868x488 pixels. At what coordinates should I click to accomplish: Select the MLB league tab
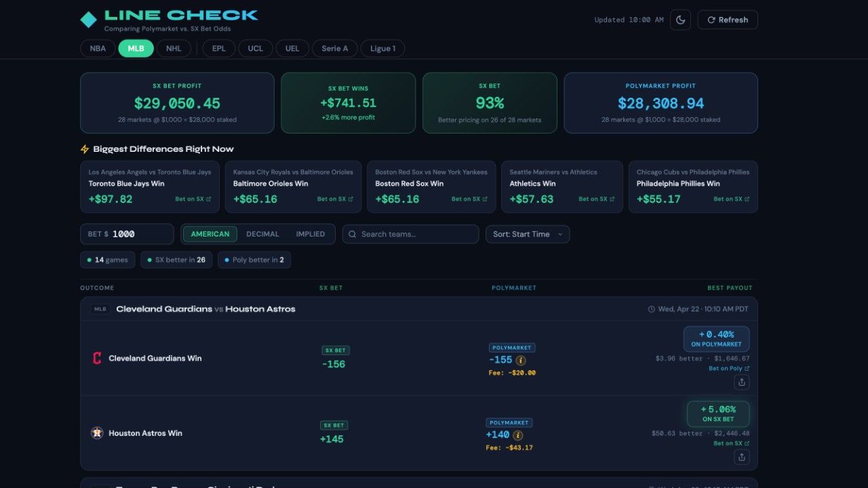136,48
